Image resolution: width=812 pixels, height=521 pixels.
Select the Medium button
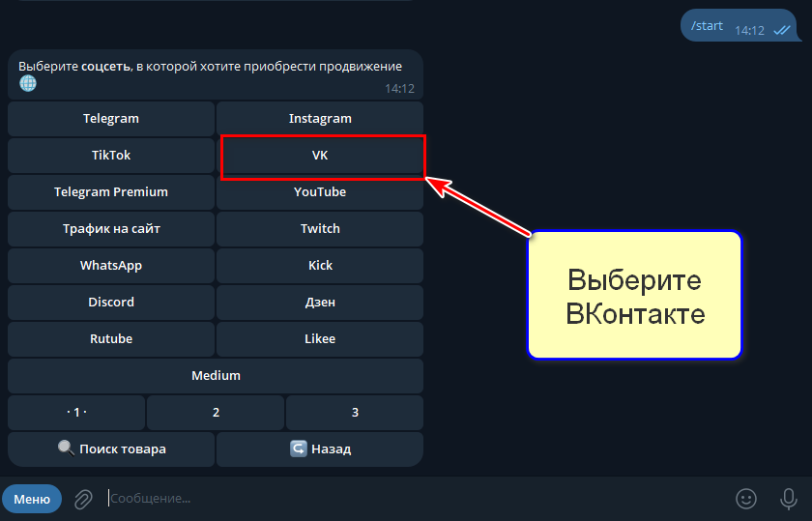(x=216, y=376)
